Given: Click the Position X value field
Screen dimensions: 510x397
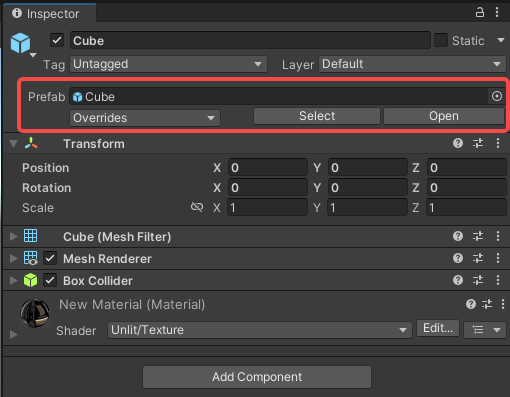Looking at the screenshot, I should [267, 167].
